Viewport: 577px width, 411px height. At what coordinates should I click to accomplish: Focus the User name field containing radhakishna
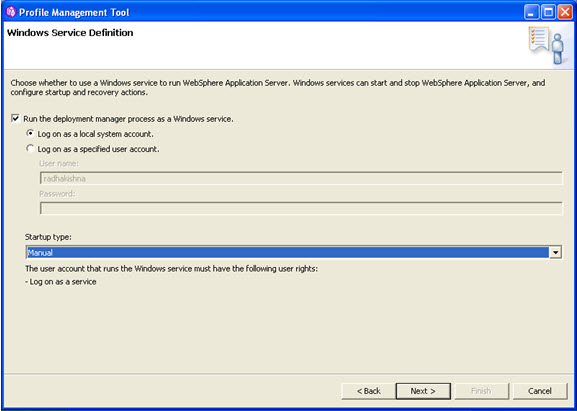click(301, 178)
